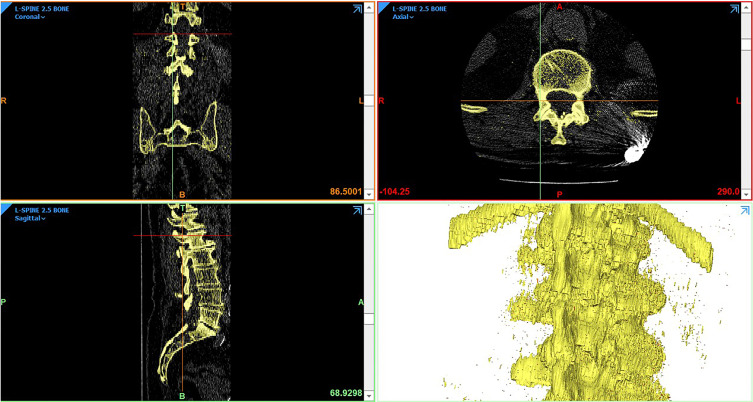Click Sagittal scrollbar up arrow

(x=369, y=209)
